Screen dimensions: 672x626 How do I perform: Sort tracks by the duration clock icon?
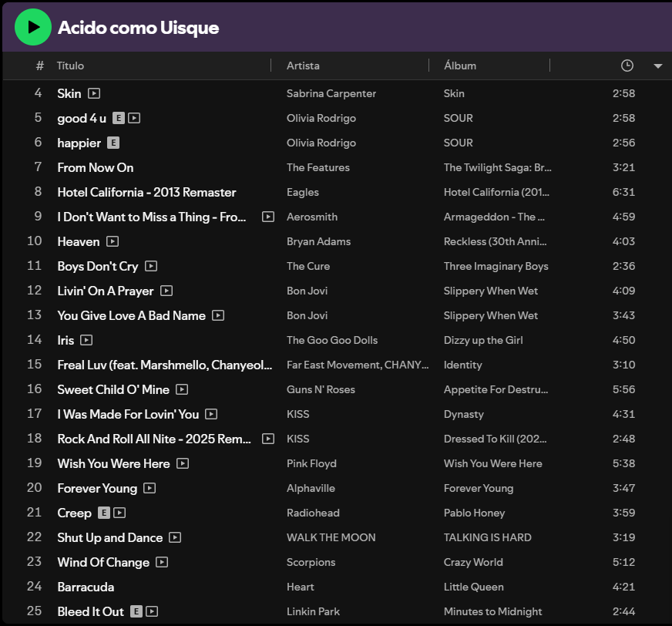pos(627,66)
